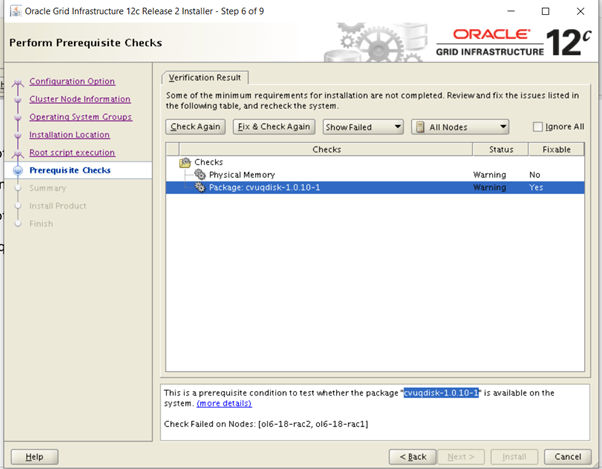This screenshot has width=602, height=469.
Task: Open the Show Failed dropdown
Action: click(363, 127)
